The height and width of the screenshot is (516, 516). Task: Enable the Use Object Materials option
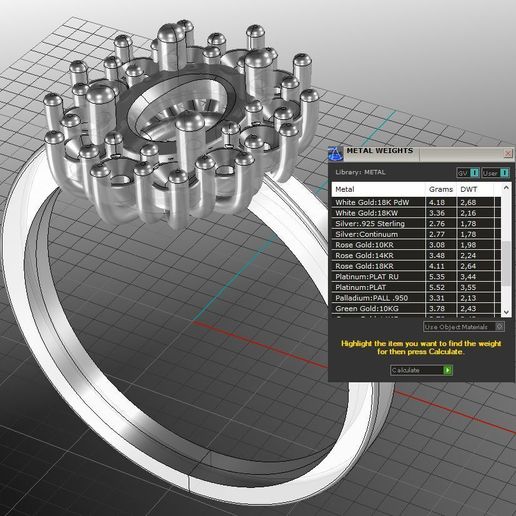point(464,327)
